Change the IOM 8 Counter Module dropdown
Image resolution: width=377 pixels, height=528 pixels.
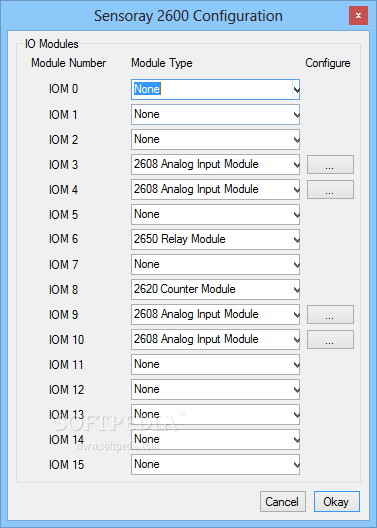point(215,289)
